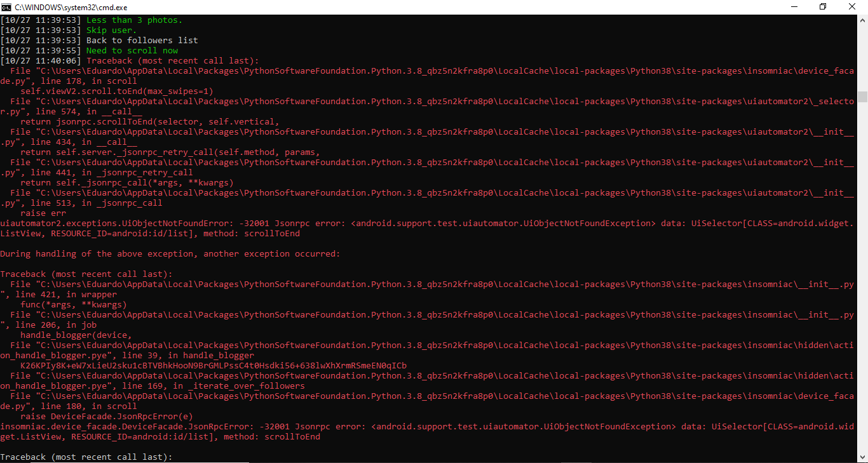Screen dimensions: 868x463
Task: Click the 'Need to scroll now' line
Action: tap(132, 51)
